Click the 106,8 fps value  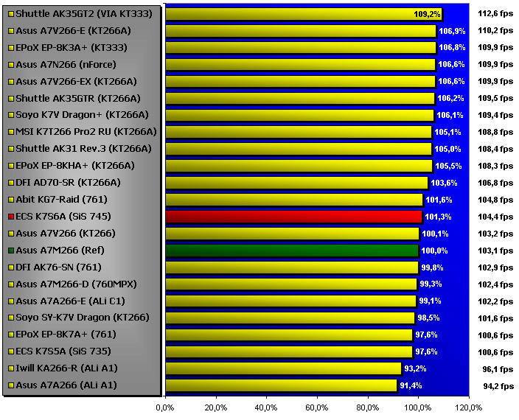pyautogui.click(x=495, y=183)
